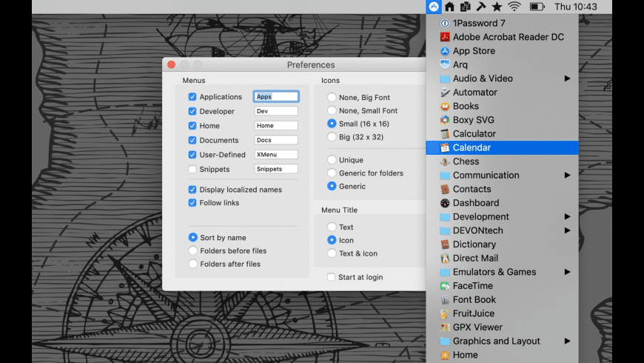Click the Dashboard app icon

coord(445,203)
